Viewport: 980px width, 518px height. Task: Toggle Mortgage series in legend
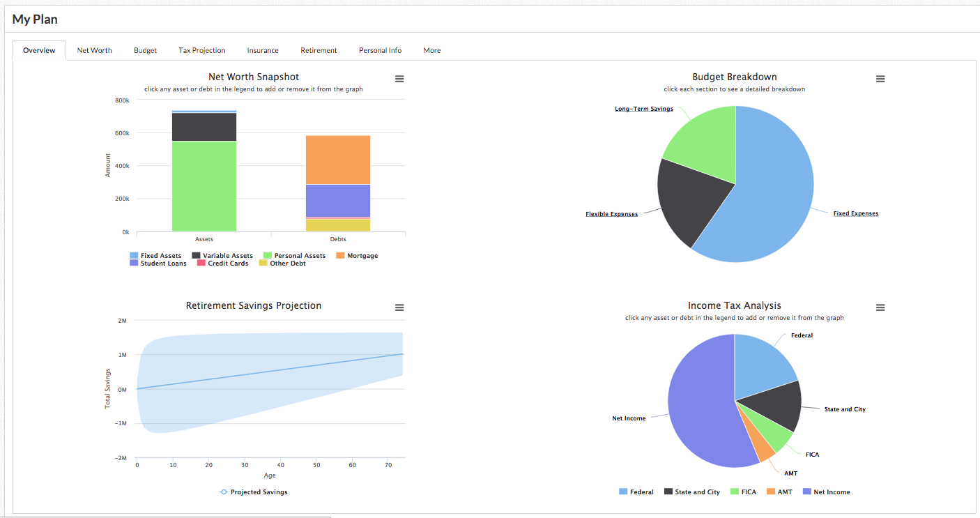point(357,256)
